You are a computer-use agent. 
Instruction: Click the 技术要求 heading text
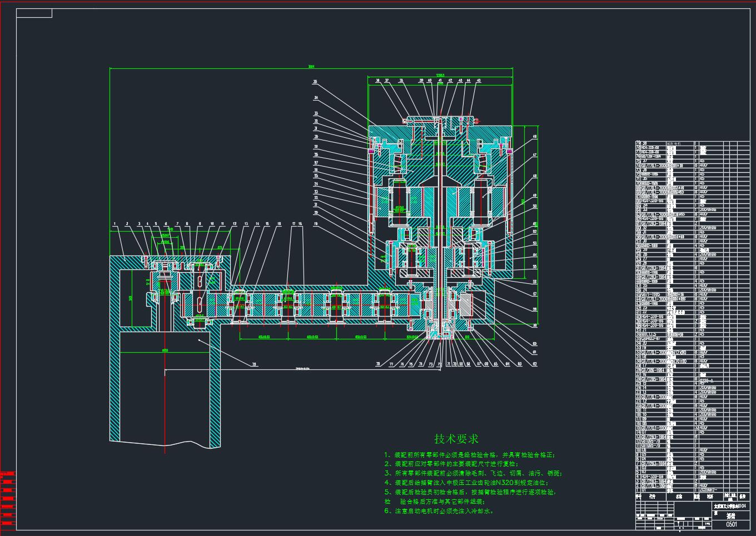(456, 439)
